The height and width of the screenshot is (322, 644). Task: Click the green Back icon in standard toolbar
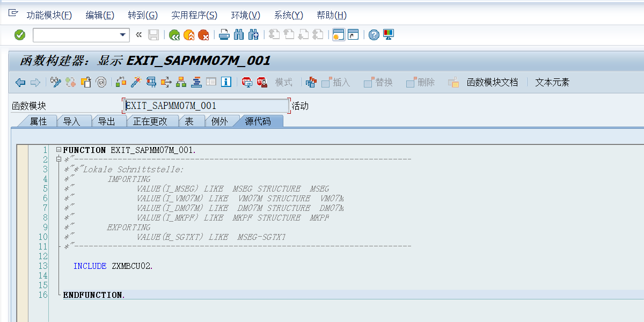point(174,35)
